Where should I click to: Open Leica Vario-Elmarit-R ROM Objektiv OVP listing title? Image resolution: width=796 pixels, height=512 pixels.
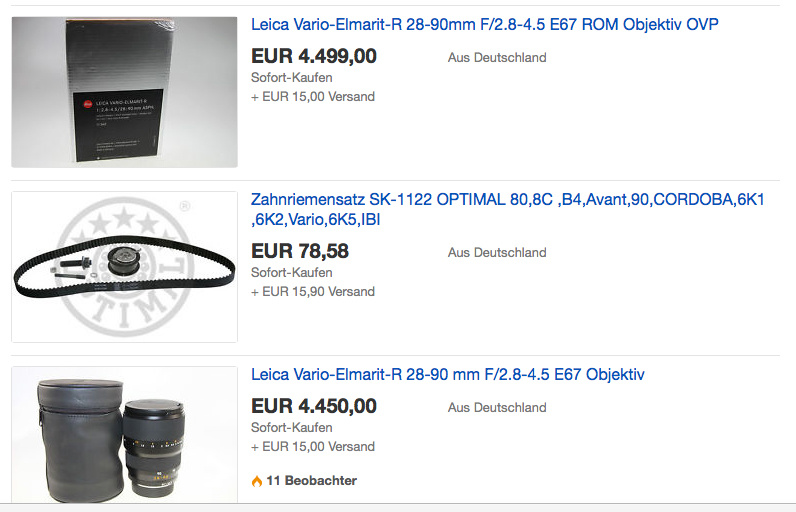484,24
